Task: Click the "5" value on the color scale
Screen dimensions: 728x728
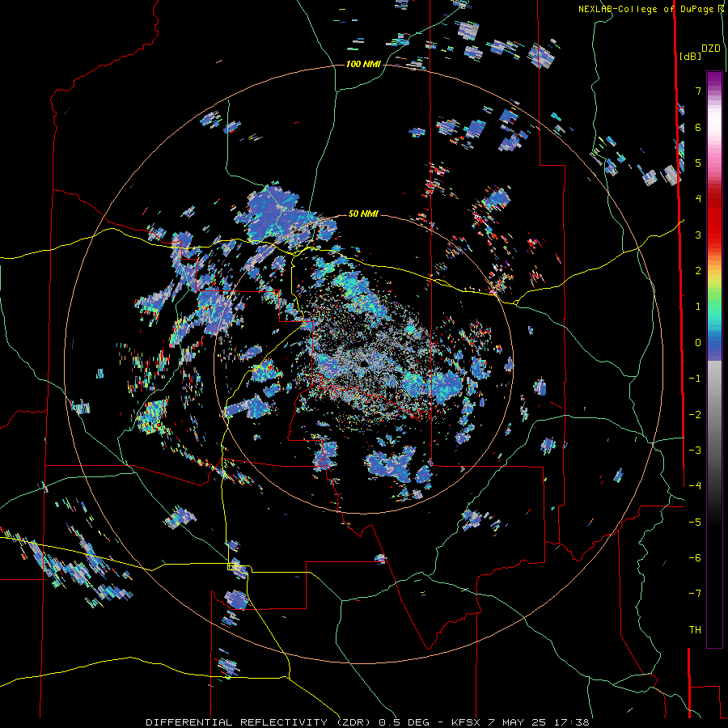Action: [x=698, y=163]
